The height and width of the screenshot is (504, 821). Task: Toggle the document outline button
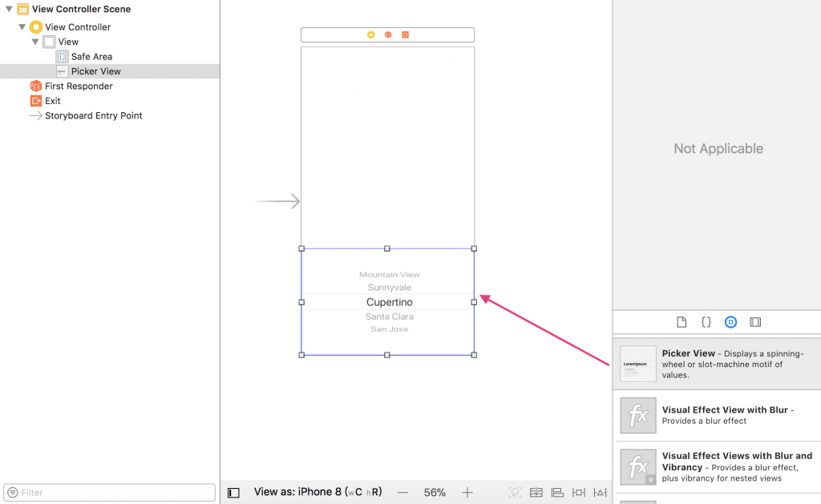[233, 493]
